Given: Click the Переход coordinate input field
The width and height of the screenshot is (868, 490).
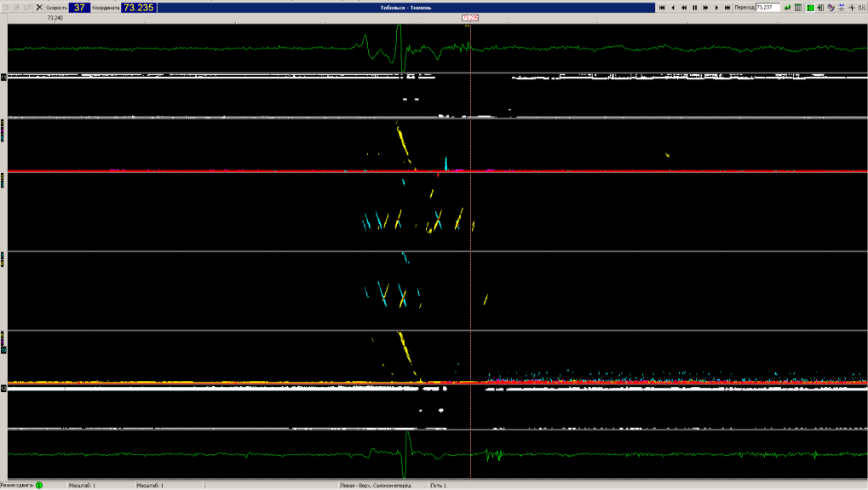Looking at the screenshot, I should pos(767,7).
